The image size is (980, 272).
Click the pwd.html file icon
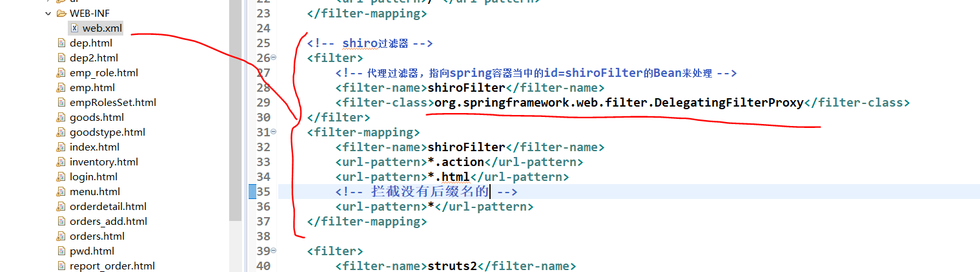click(x=61, y=251)
